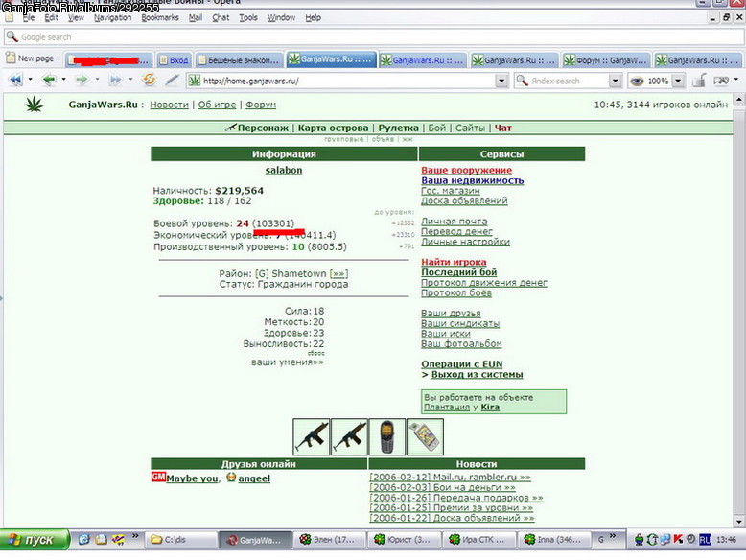The image size is (746, 560).
Task: Select the first assault rifle item icon
Action: pyautogui.click(x=311, y=436)
